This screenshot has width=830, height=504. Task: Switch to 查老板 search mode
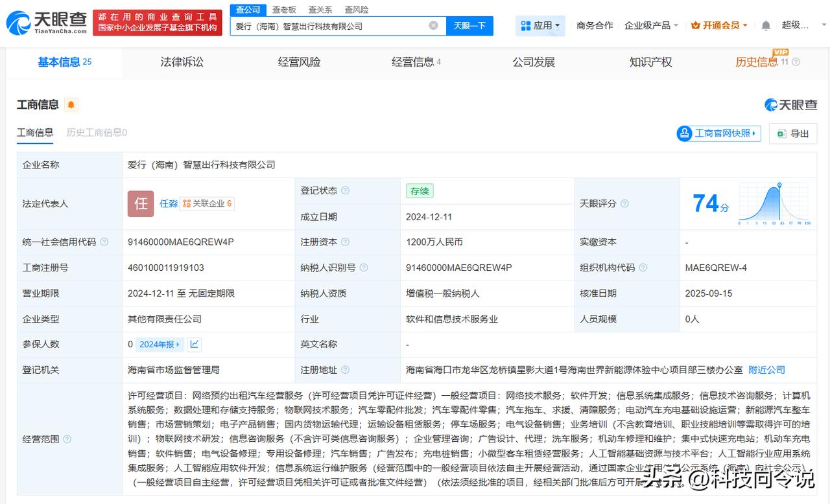click(284, 10)
